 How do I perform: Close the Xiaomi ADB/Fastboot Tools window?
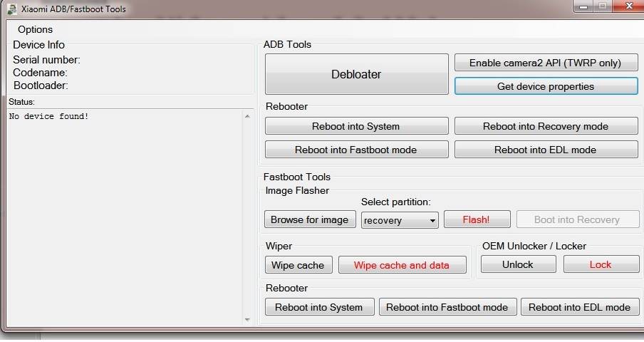[628, 6]
